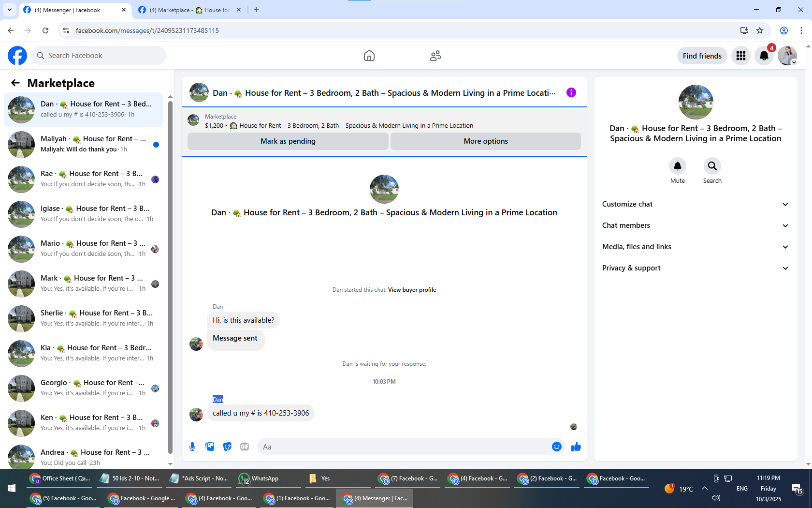812x508 pixels.
Task: Click the message input box
Action: pyautogui.click(x=404, y=447)
